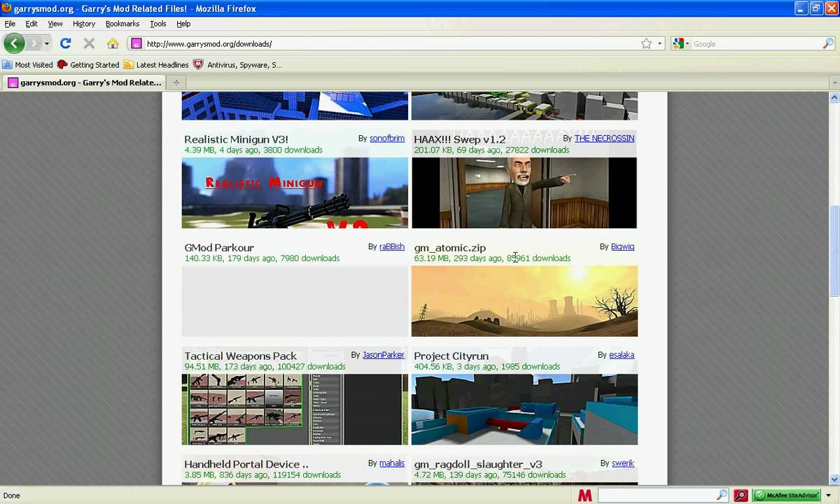Open the History menu
The height and width of the screenshot is (504, 840).
pos(84,24)
